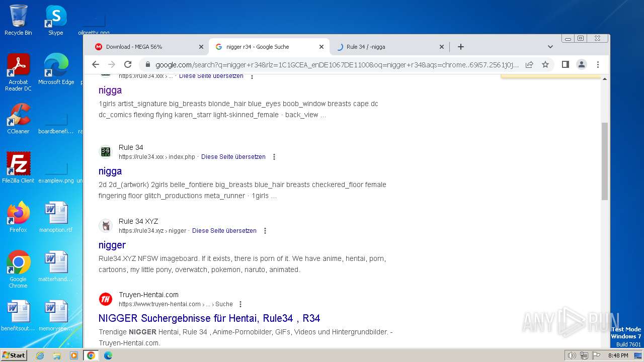The height and width of the screenshot is (362, 644).
Task: Select the boardbenefi... desktop file
Action: pos(56,122)
